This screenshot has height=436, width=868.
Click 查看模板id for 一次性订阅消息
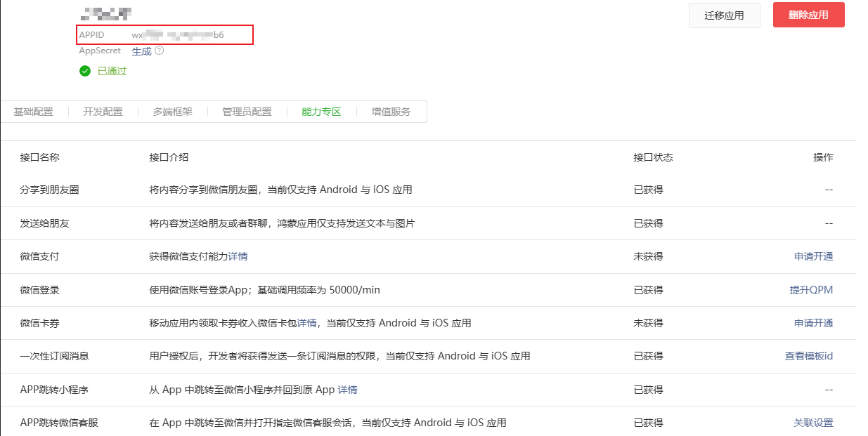808,356
